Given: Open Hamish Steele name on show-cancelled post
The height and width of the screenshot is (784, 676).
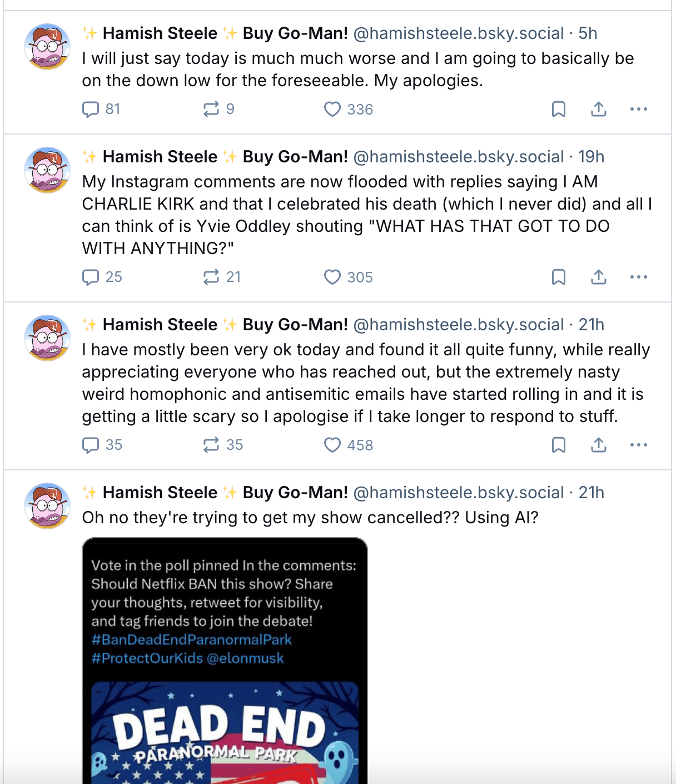Looking at the screenshot, I should click(x=160, y=493).
